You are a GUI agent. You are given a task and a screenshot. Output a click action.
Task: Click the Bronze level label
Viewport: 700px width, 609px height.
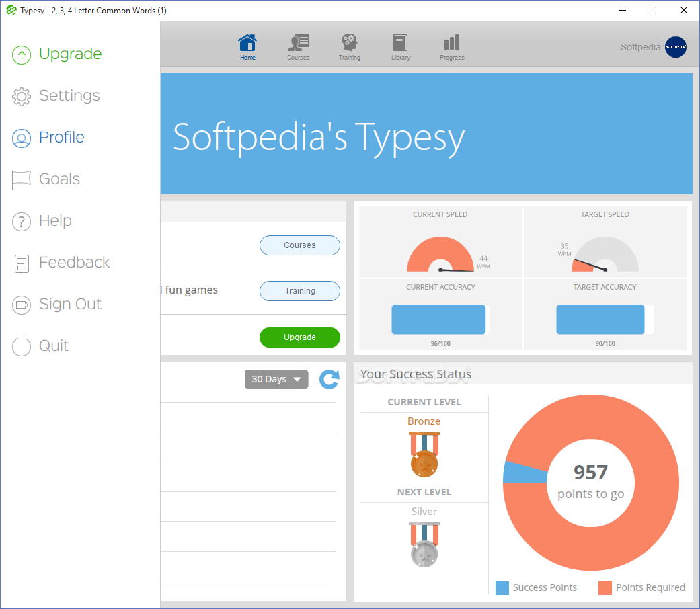pos(424,421)
